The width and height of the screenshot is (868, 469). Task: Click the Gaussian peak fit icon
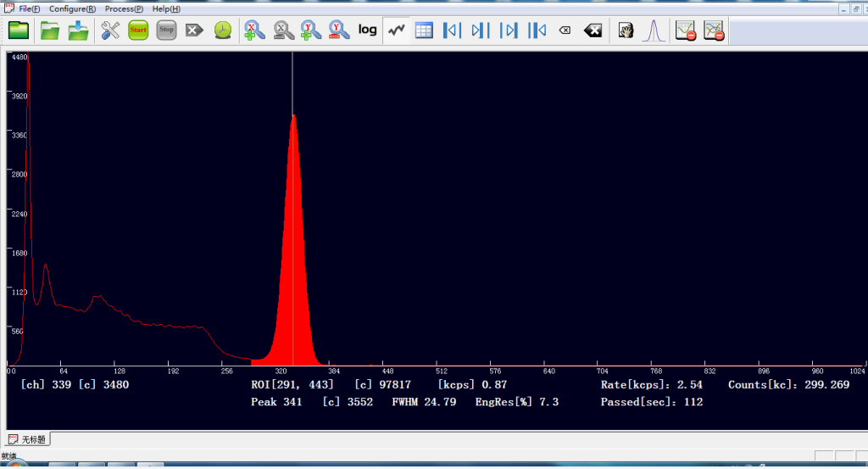pyautogui.click(x=654, y=31)
